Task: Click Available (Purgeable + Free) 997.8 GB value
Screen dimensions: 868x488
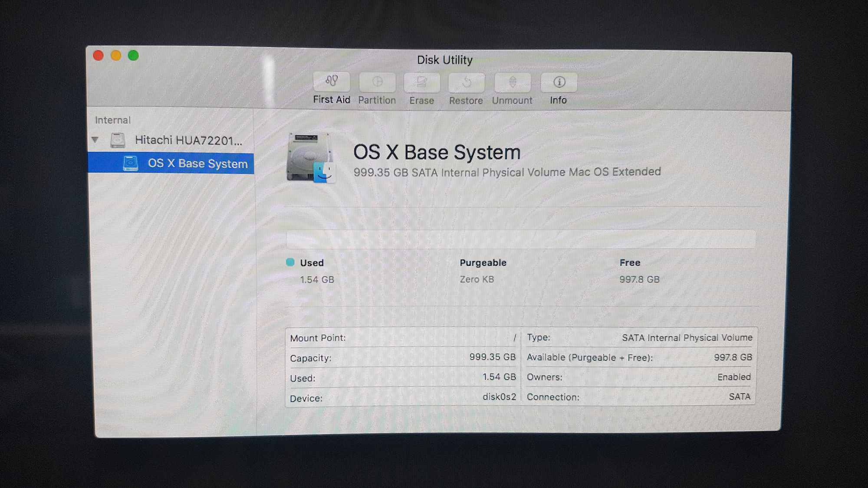Action: (x=733, y=357)
